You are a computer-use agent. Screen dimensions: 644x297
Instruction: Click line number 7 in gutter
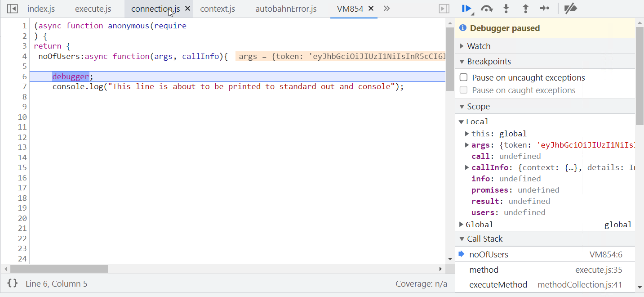pos(25,86)
